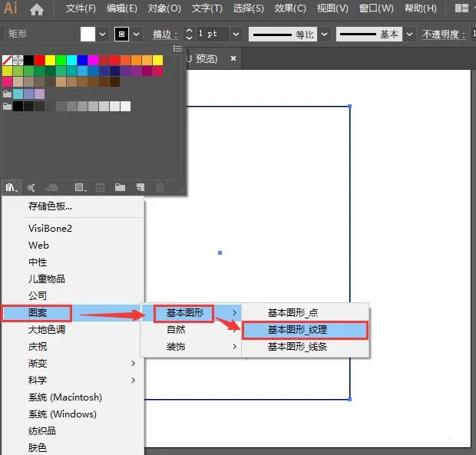Image resolution: width=476 pixels, height=455 pixels.
Task: Expand the stroke color dropdown arrow
Action: 137,35
